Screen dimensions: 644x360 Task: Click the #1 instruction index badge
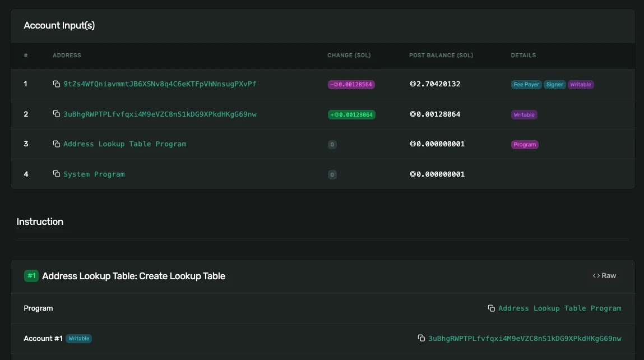coord(31,276)
